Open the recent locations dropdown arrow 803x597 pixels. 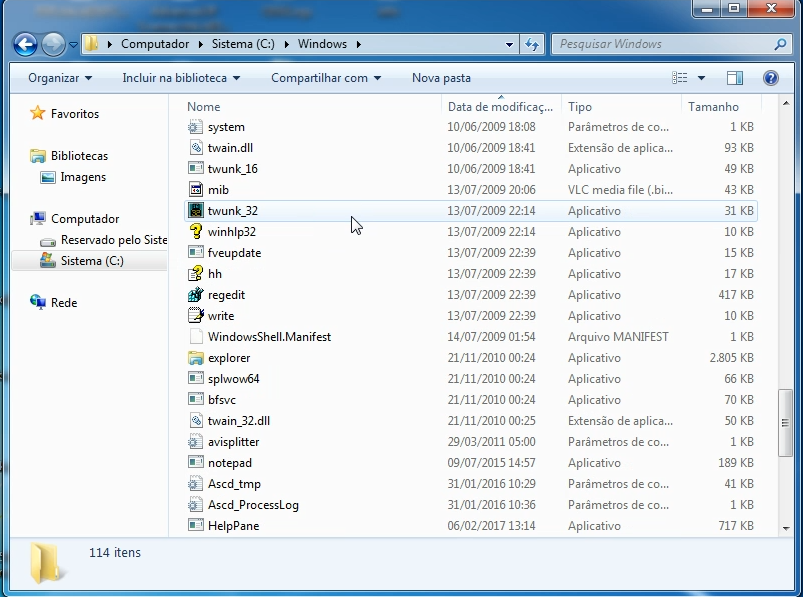click(73, 45)
